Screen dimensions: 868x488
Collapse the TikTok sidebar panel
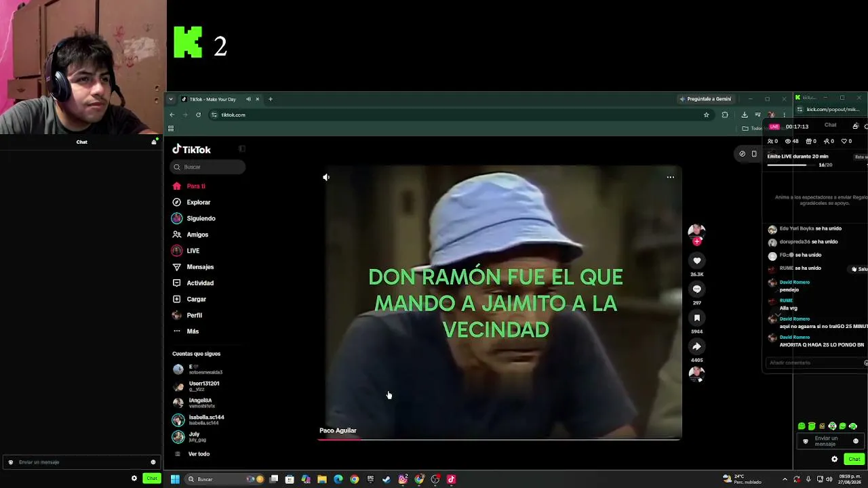coord(242,149)
